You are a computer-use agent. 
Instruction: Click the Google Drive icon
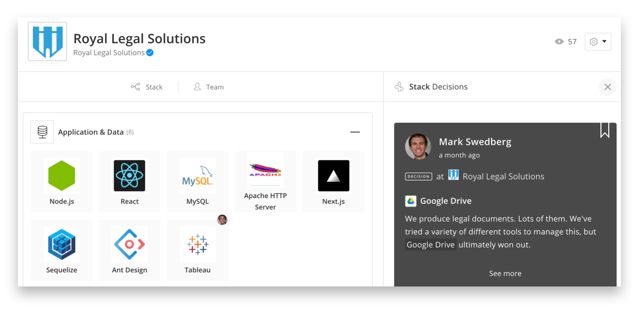[411, 201]
